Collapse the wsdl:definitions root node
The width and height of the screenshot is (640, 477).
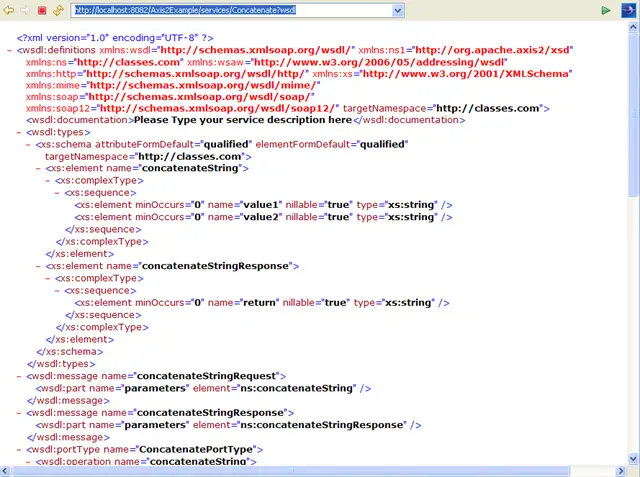coord(10,49)
